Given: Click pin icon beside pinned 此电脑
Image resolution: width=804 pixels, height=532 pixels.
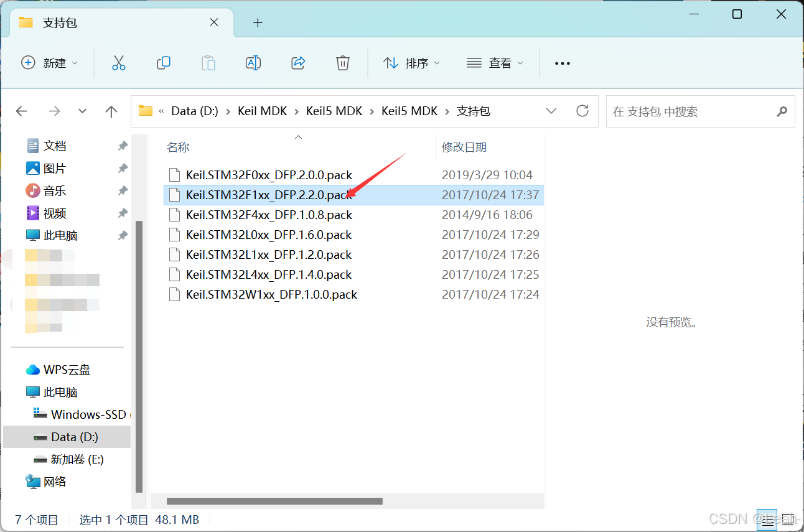Looking at the screenshot, I should [123, 235].
